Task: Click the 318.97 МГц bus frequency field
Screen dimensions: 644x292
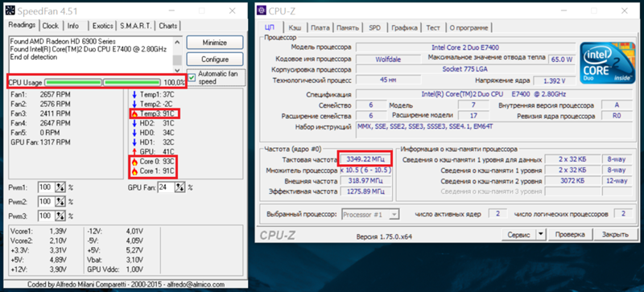Action: 365,181
